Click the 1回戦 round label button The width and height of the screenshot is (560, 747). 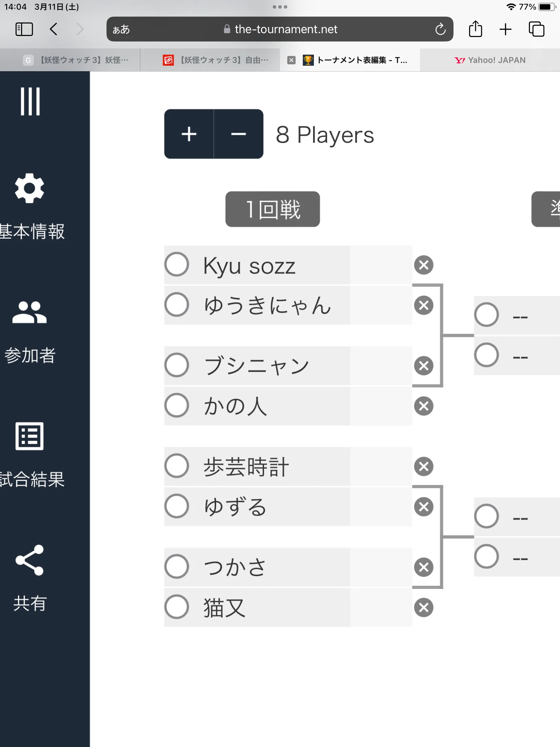coord(273,209)
